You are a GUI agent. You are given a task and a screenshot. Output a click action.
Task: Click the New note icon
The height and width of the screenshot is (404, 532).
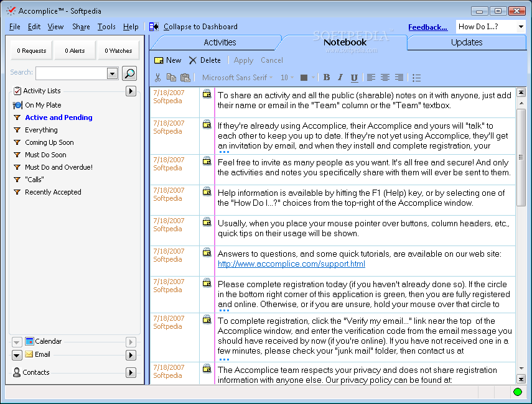coord(159,60)
